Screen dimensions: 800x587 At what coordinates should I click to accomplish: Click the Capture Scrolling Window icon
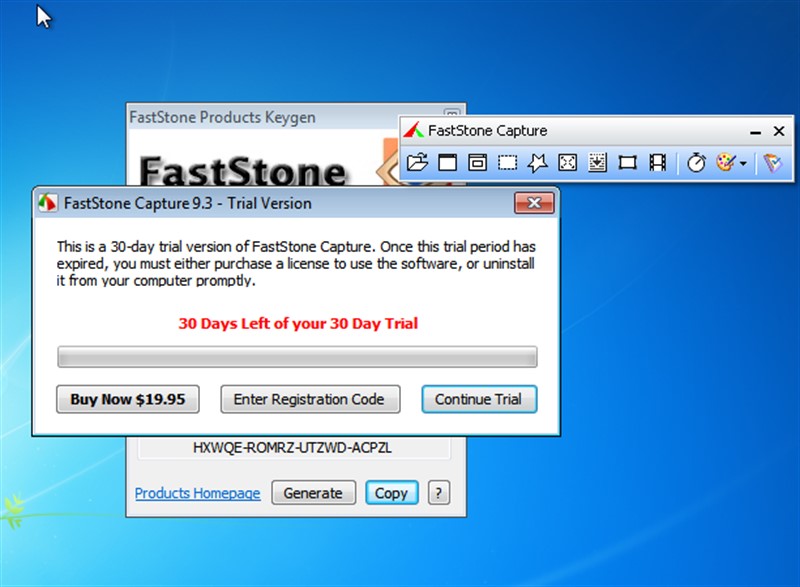597,163
